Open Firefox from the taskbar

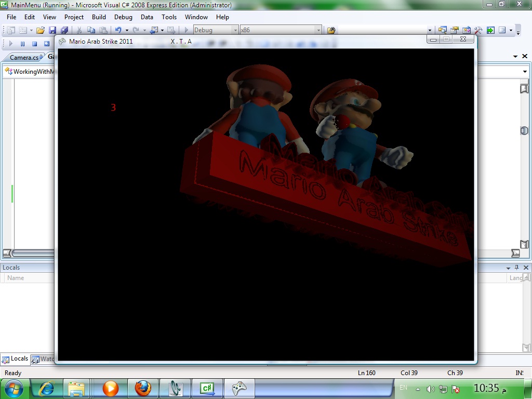[x=143, y=389]
